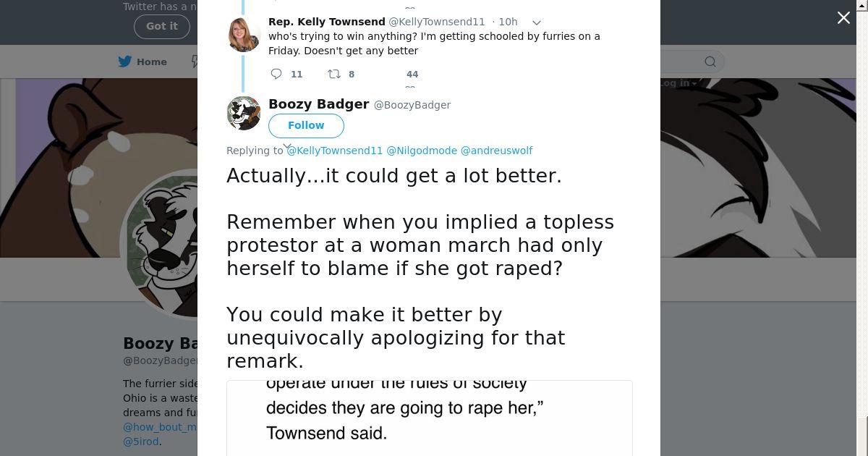Click the search magnifier icon
The width and height of the screenshot is (868, 456).
[x=710, y=62]
